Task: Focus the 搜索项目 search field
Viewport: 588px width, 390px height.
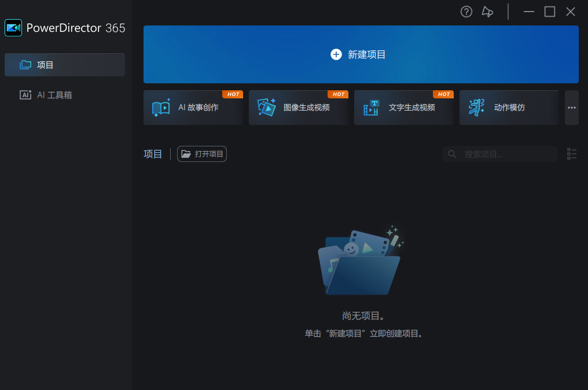Action: pos(506,154)
